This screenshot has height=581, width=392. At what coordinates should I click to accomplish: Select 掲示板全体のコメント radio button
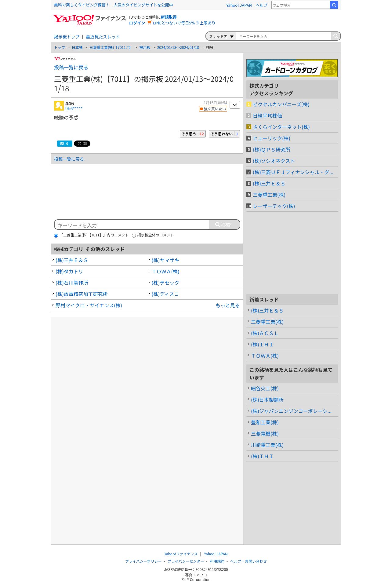(x=134, y=236)
